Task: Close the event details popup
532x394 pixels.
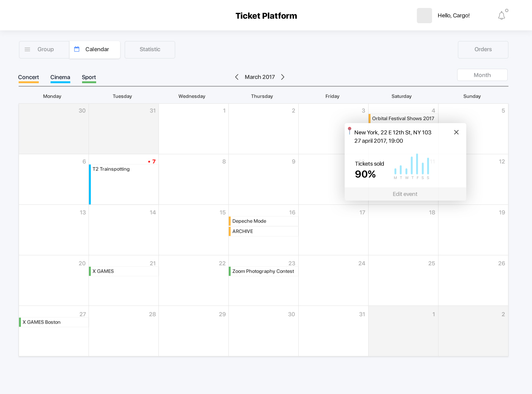Action: [x=456, y=132]
